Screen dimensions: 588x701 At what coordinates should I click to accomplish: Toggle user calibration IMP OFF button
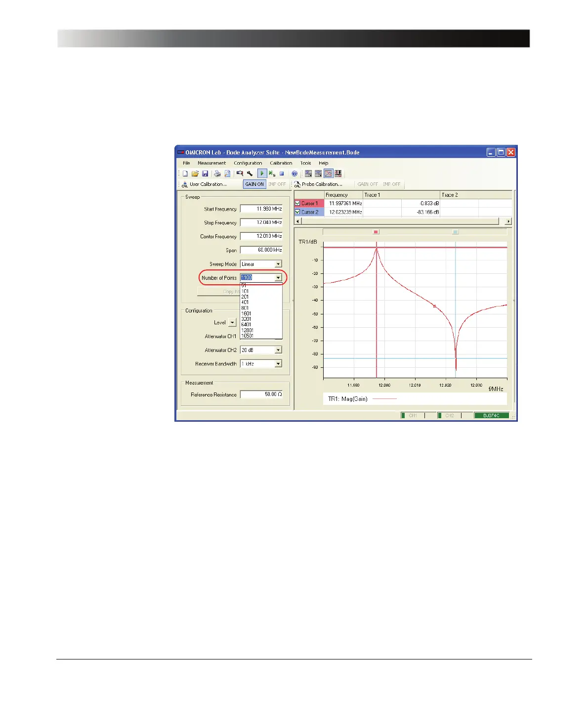(x=277, y=184)
